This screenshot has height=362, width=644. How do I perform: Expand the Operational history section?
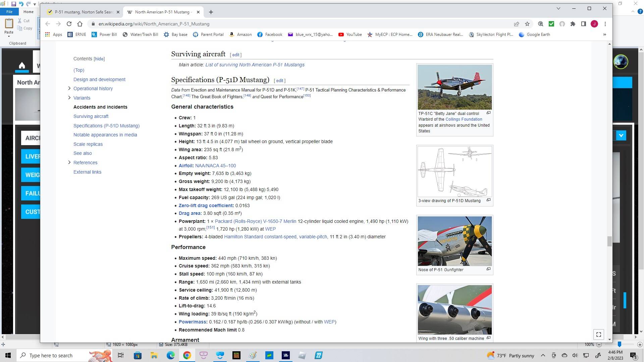tap(69, 88)
